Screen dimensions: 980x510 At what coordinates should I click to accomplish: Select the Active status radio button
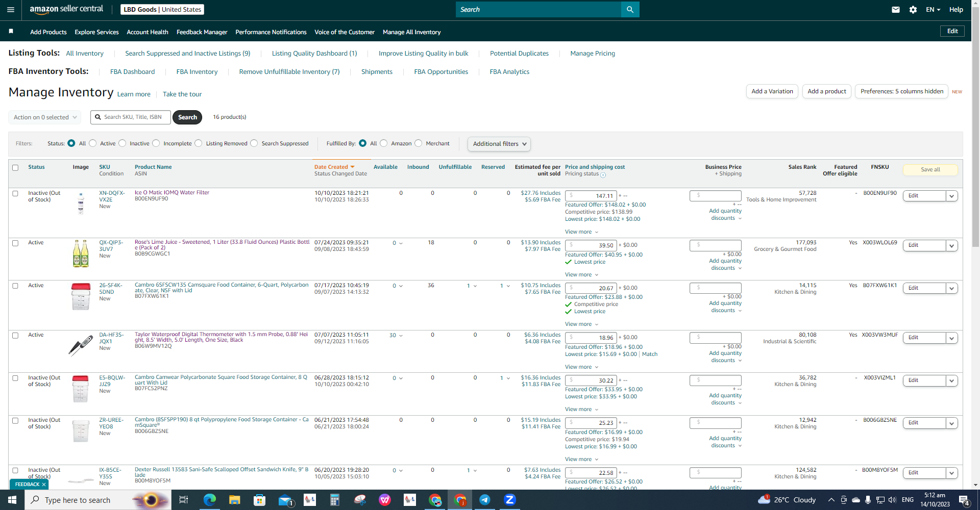click(x=93, y=143)
